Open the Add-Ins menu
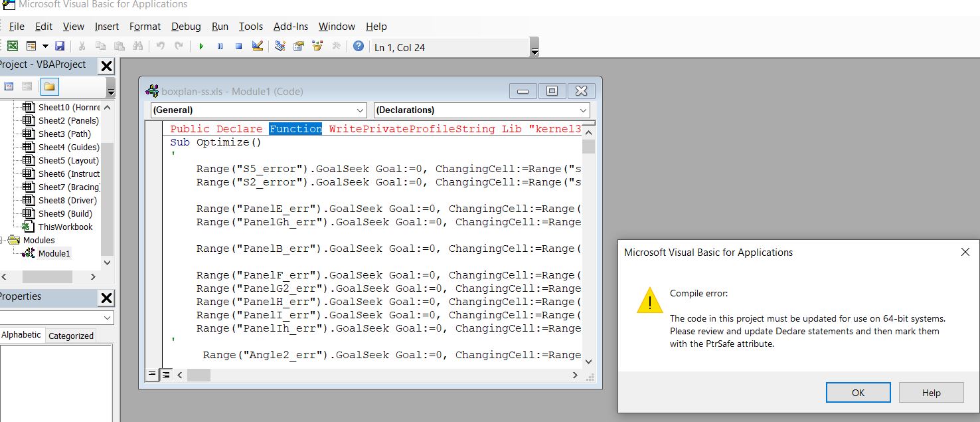Image resolution: width=980 pixels, height=422 pixels. tap(291, 27)
